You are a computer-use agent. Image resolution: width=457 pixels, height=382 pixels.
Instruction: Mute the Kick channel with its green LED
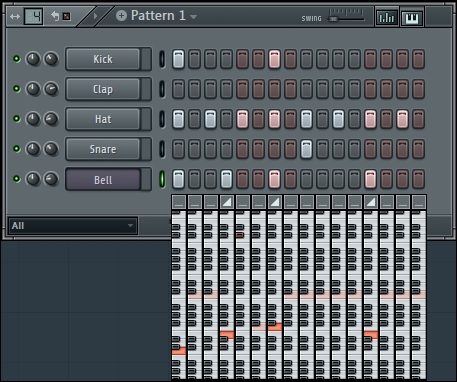[x=16, y=59]
